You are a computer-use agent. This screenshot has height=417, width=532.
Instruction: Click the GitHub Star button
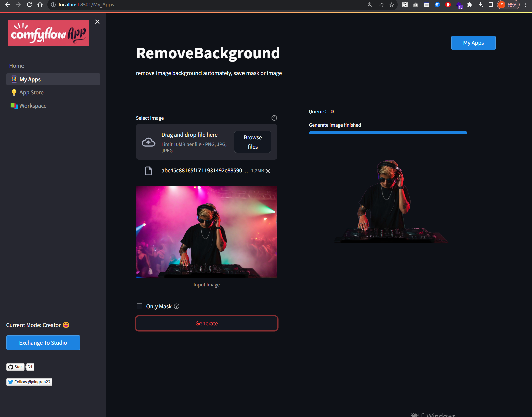(15, 367)
